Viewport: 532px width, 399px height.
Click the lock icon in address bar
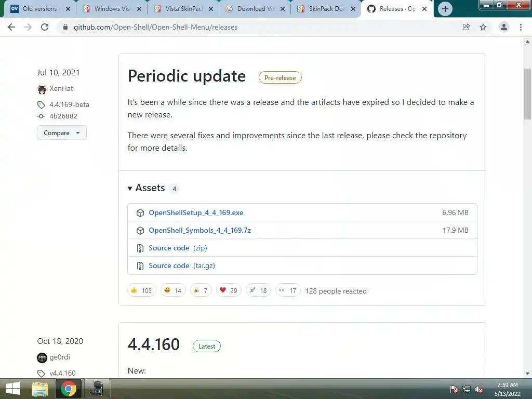point(65,27)
